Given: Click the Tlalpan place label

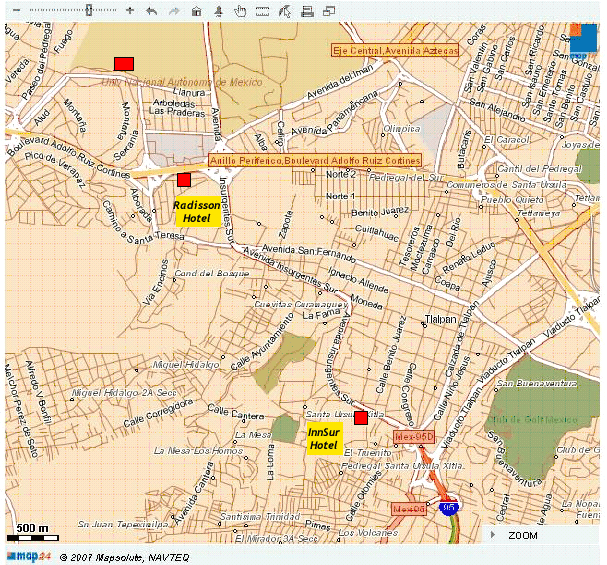Looking at the screenshot, I should (441, 319).
